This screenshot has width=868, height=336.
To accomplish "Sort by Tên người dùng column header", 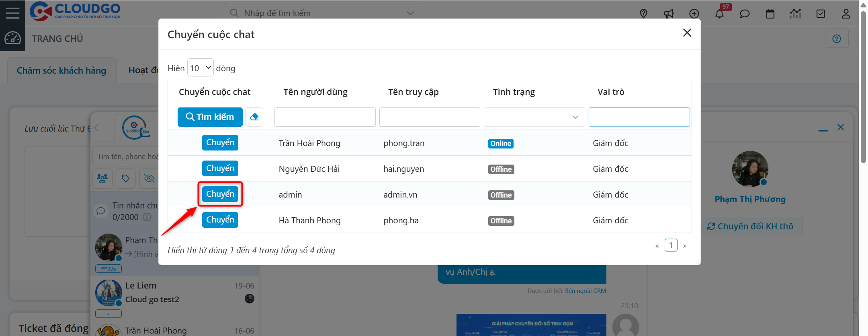I will (x=315, y=92).
